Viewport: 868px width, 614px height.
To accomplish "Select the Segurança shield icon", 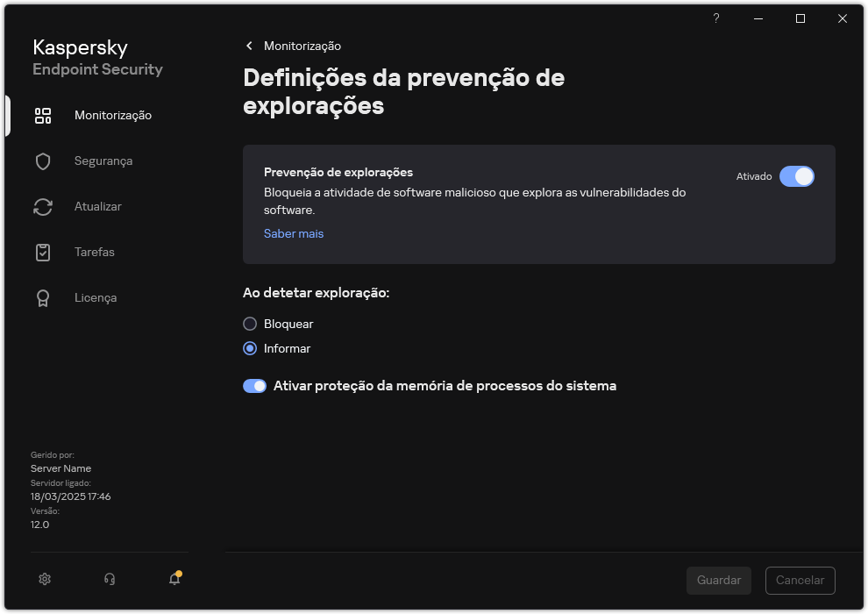I will coord(43,161).
